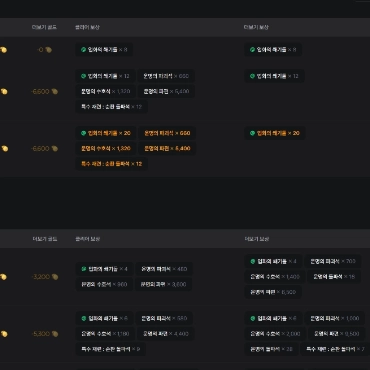Click green icon in orange more-reward × 20 chip
Viewport: 370px width, 370px height.
point(253,133)
